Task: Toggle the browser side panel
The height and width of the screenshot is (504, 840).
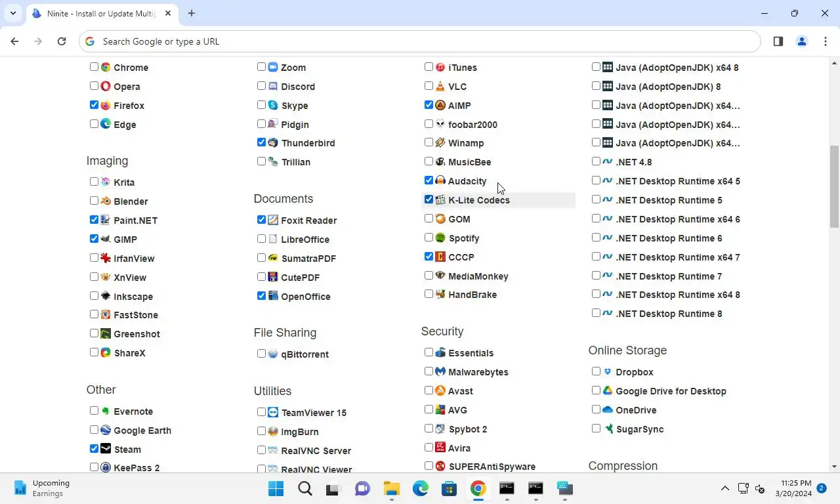Action: point(778,41)
